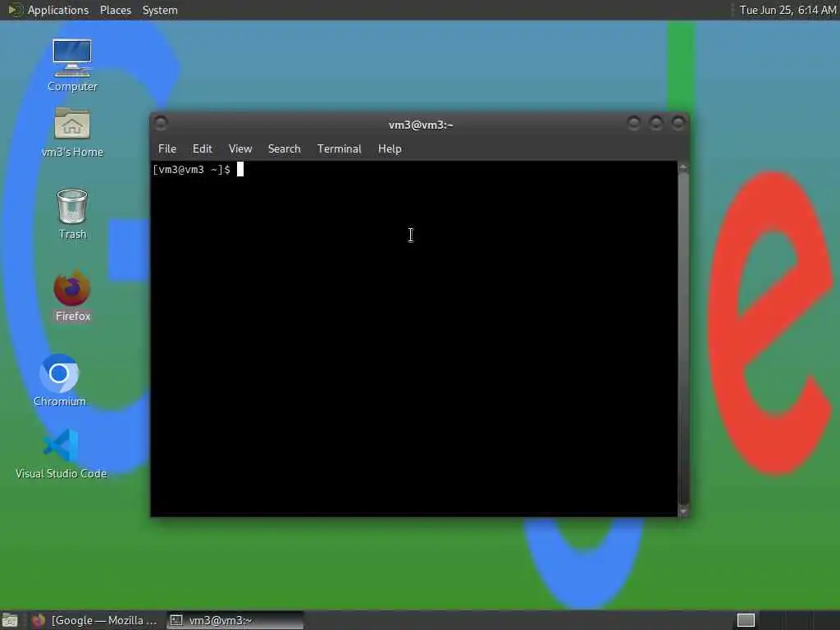Viewport: 840px width, 630px height.
Task: Open the Terminal menu in menubar
Action: [339, 149]
